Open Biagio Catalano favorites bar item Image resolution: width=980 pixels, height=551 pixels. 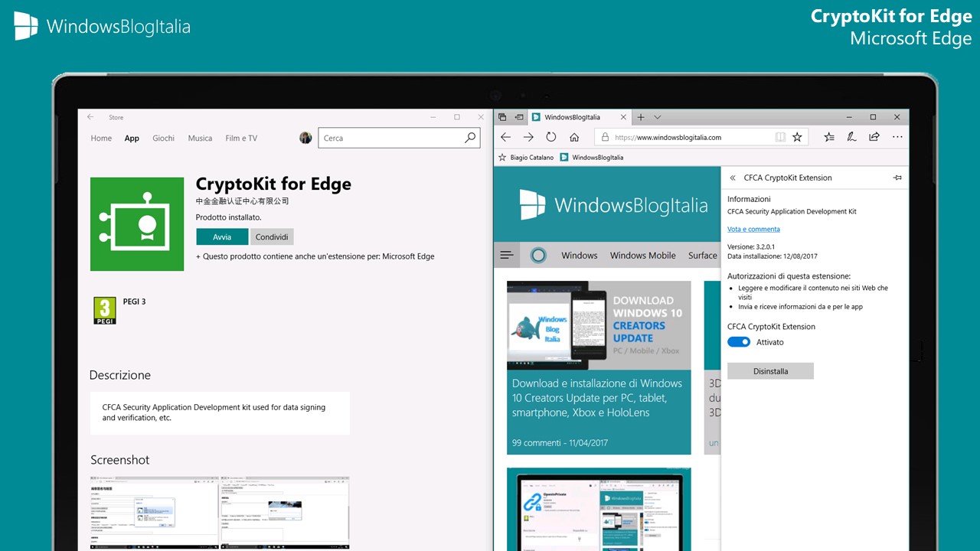click(x=526, y=157)
